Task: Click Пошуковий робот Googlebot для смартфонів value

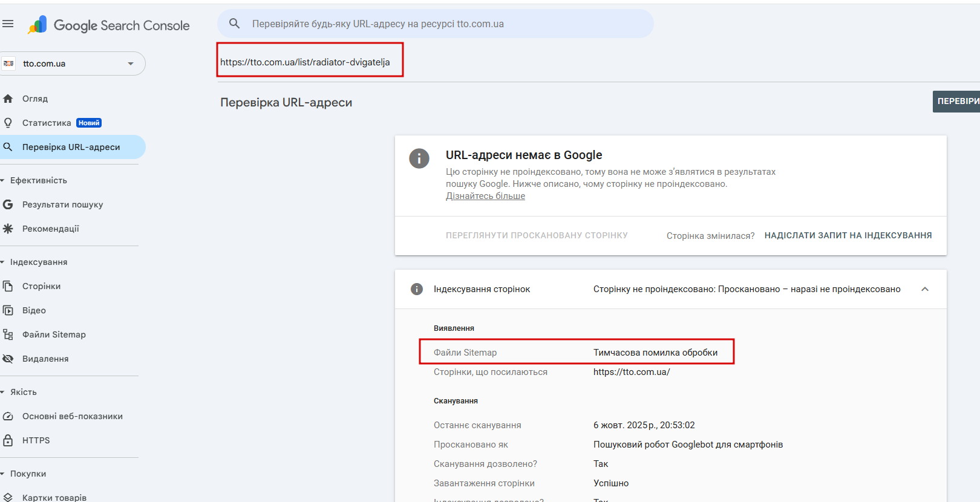Action: [688, 445]
